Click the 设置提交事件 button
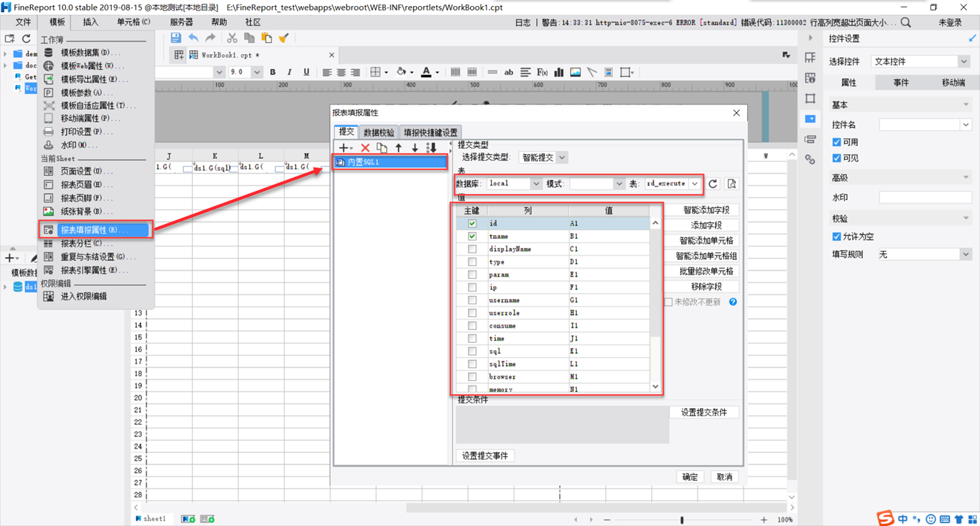 tap(485, 456)
